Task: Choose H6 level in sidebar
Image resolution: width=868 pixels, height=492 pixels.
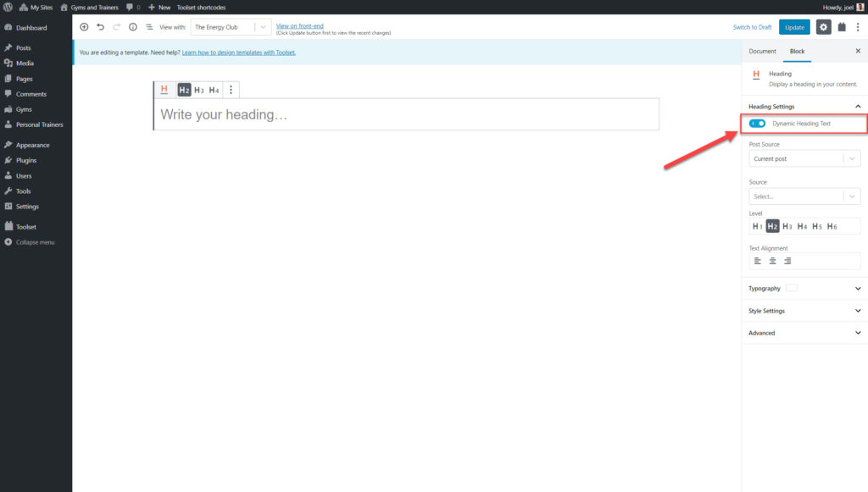Action: pos(832,226)
